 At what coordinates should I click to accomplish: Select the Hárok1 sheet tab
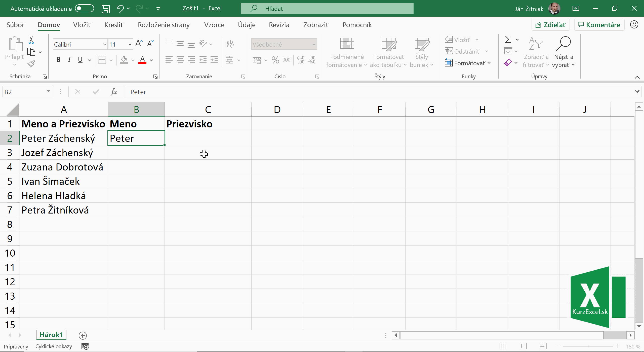pyautogui.click(x=51, y=335)
